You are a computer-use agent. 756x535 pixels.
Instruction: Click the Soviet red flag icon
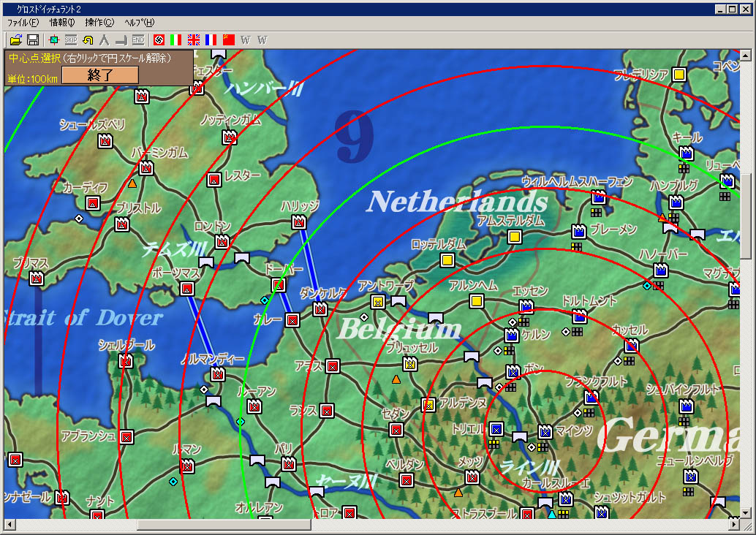(x=229, y=39)
